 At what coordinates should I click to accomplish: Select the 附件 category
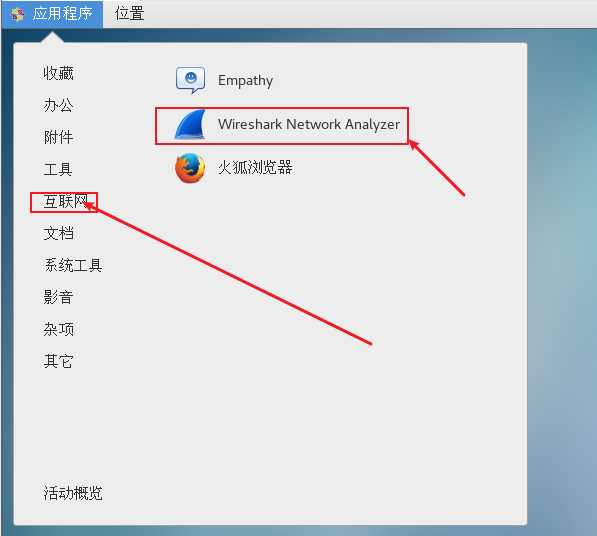click(58, 137)
